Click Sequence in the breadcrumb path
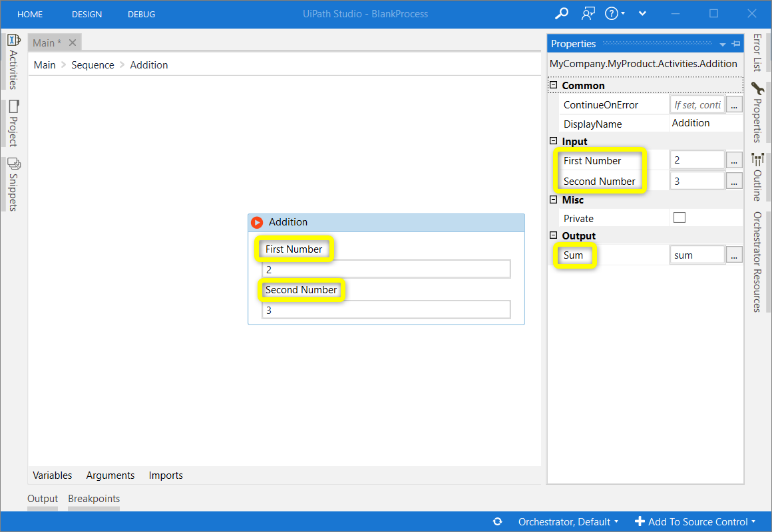The image size is (772, 532). click(93, 65)
